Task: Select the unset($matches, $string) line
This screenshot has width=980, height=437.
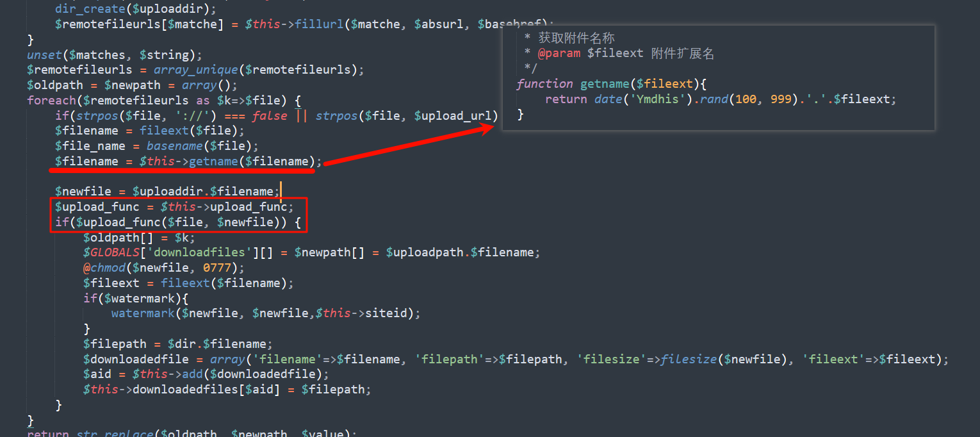Action: [115, 54]
